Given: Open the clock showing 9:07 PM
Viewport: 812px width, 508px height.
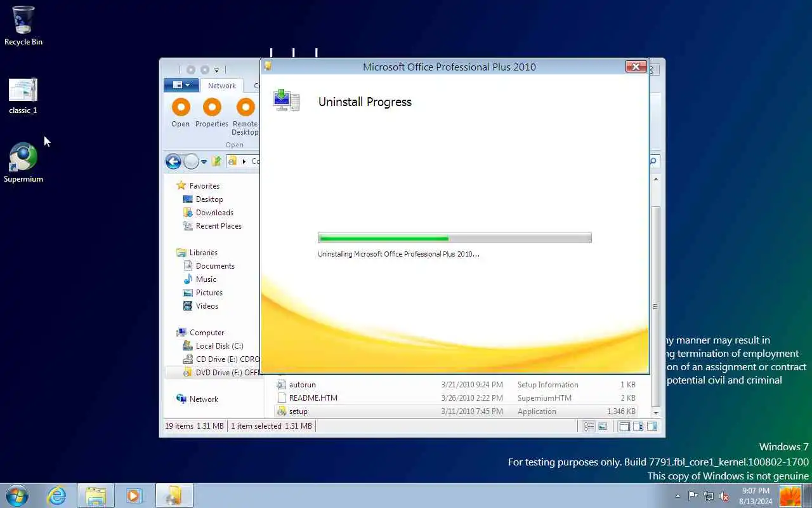Looking at the screenshot, I should pos(756,496).
